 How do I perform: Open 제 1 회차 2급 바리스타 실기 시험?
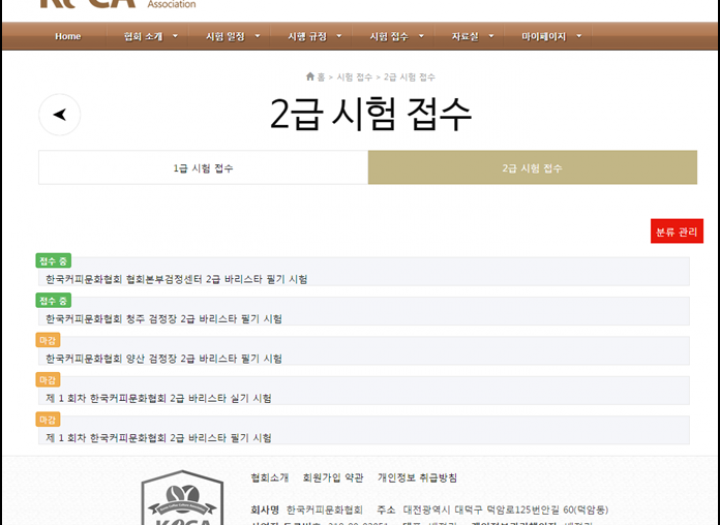tap(158, 398)
